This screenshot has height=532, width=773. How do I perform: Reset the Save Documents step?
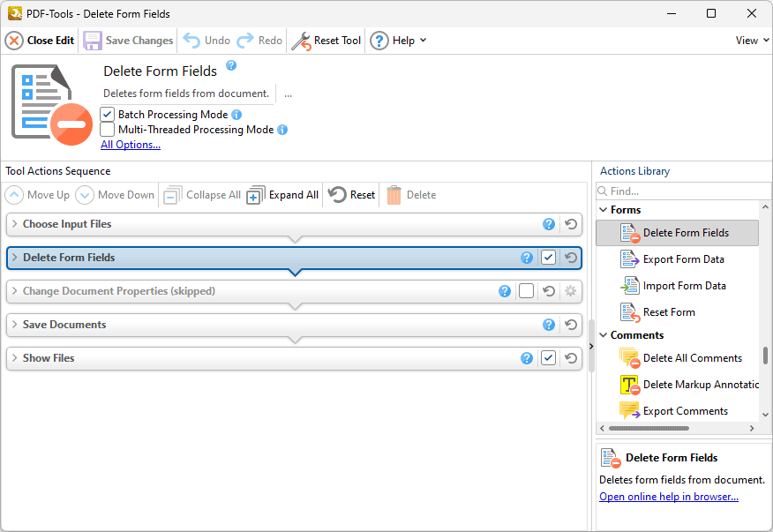tap(571, 325)
